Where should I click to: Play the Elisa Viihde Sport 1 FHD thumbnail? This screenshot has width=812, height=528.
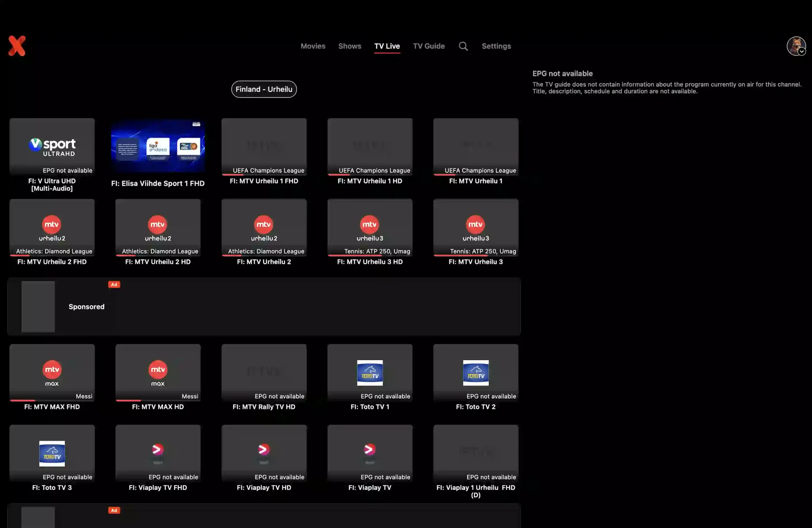point(158,146)
